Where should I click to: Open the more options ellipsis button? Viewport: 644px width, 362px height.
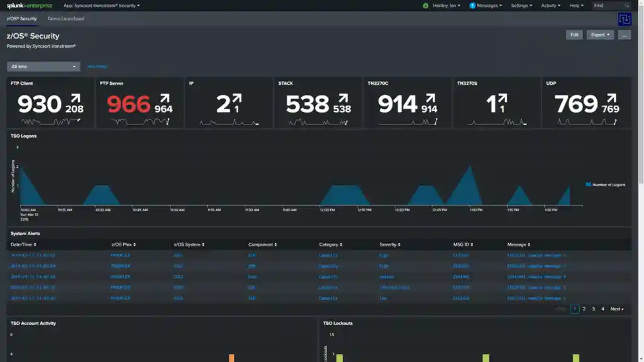pos(625,35)
